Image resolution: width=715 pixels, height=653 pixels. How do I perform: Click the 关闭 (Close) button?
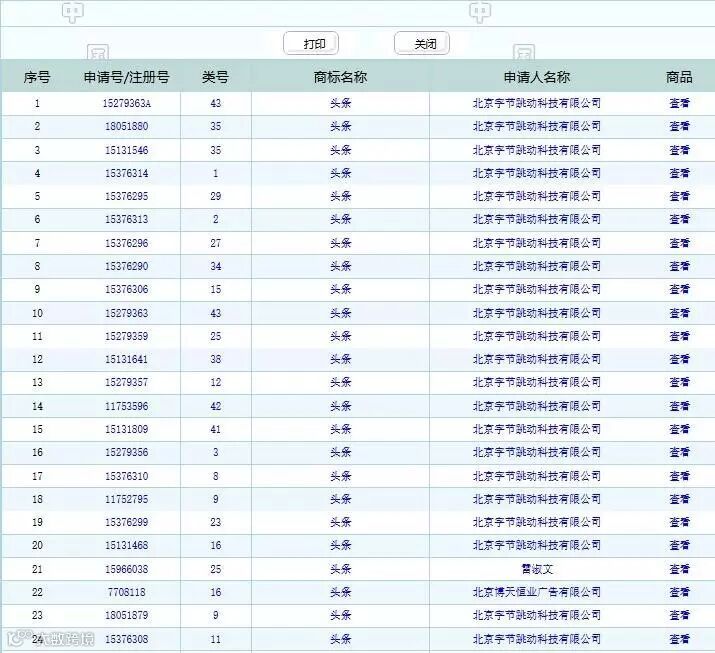pyautogui.click(x=422, y=44)
